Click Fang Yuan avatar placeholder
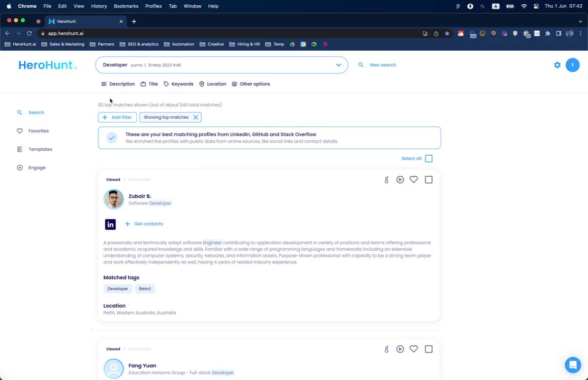Image resolution: width=588 pixels, height=380 pixels. click(x=113, y=369)
